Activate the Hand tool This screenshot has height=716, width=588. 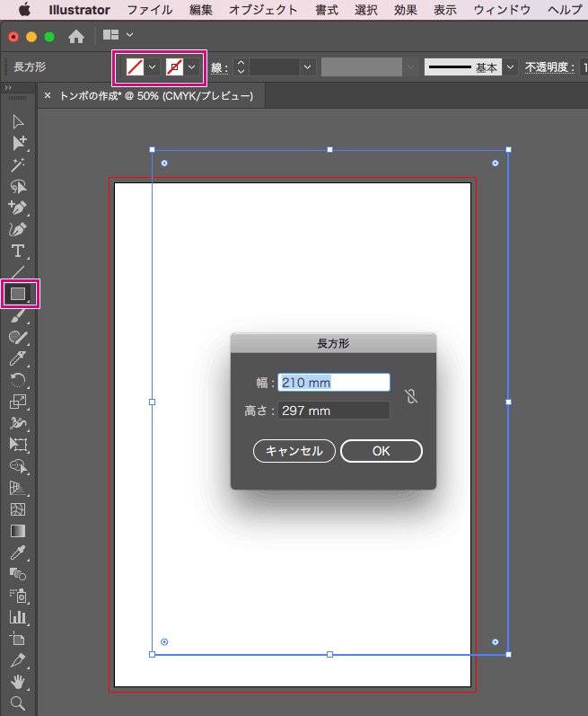coord(18,682)
